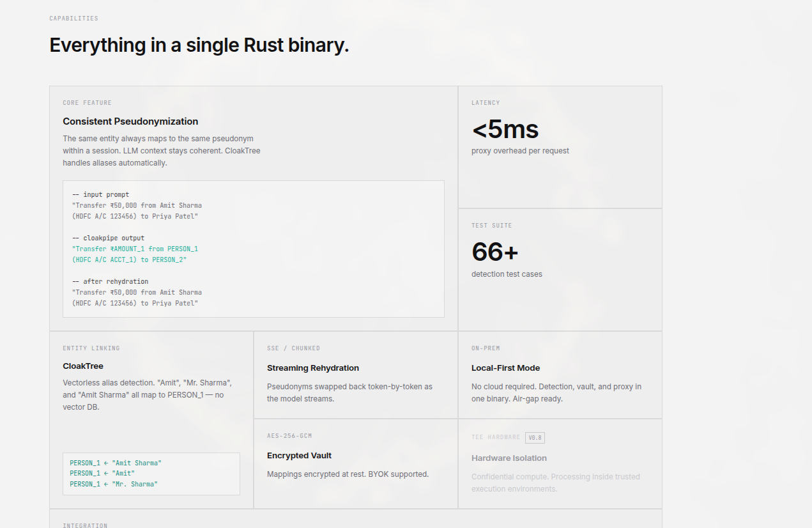Image resolution: width=812 pixels, height=528 pixels.
Task: Select the 'Consistent Pseudonymization' title
Action: point(130,121)
